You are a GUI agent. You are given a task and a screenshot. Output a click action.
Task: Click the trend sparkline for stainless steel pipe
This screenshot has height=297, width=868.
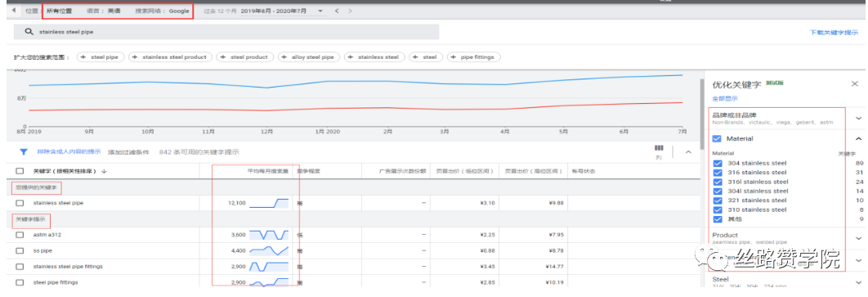pos(269,204)
